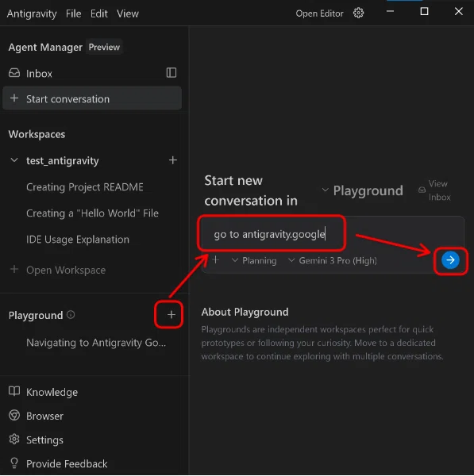Select Creating a "Hello World" File conversation
This screenshot has width=474, height=476.
coord(92,213)
